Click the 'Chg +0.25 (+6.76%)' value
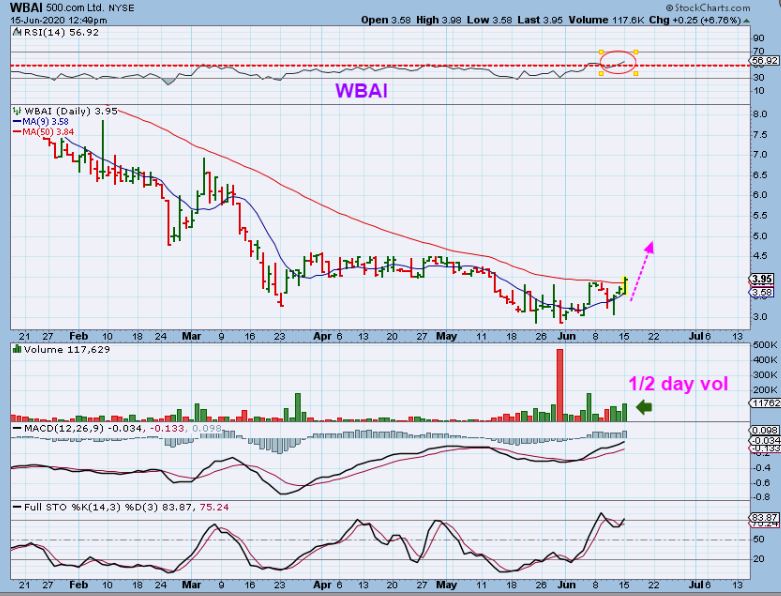The image size is (781, 596). click(x=695, y=20)
